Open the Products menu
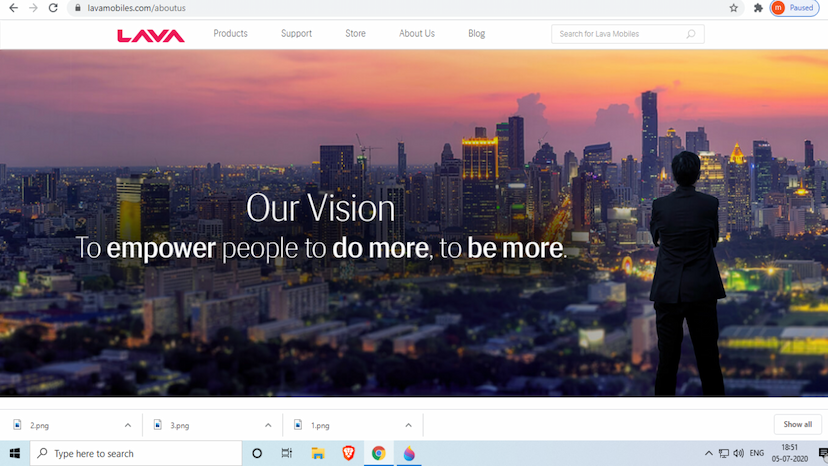The height and width of the screenshot is (466, 828). pos(230,34)
